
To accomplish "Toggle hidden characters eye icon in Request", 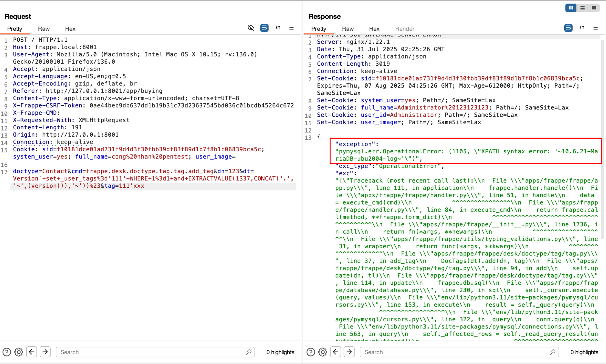I will (x=251, y=28).
